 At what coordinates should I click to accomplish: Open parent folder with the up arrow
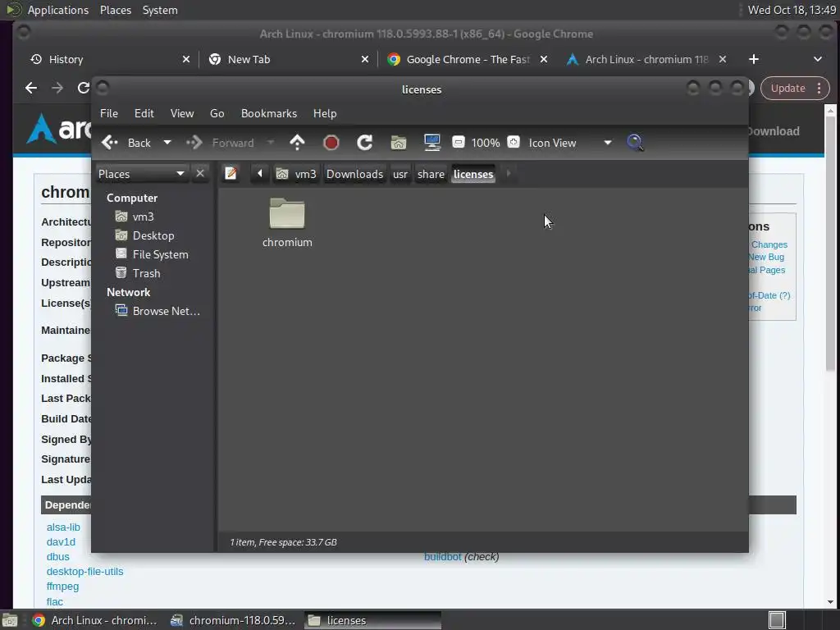(x=297, y=143)
